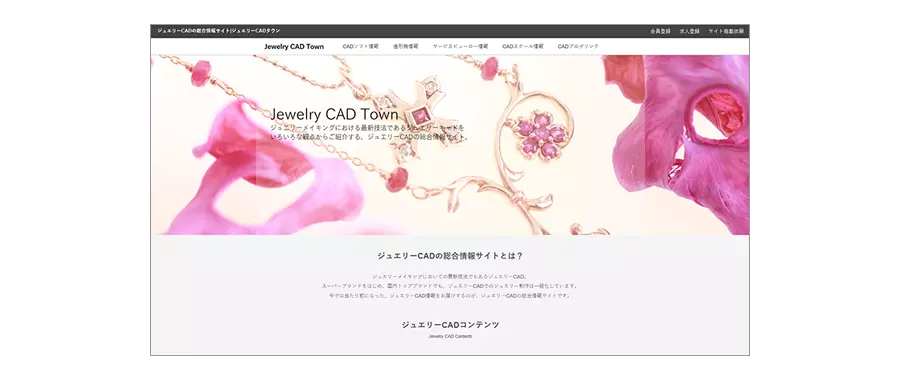Click the top bar title ジュエリーCADの総合情報サイト
The height and width of the screenshot is (380, 900).
[219, 31]
